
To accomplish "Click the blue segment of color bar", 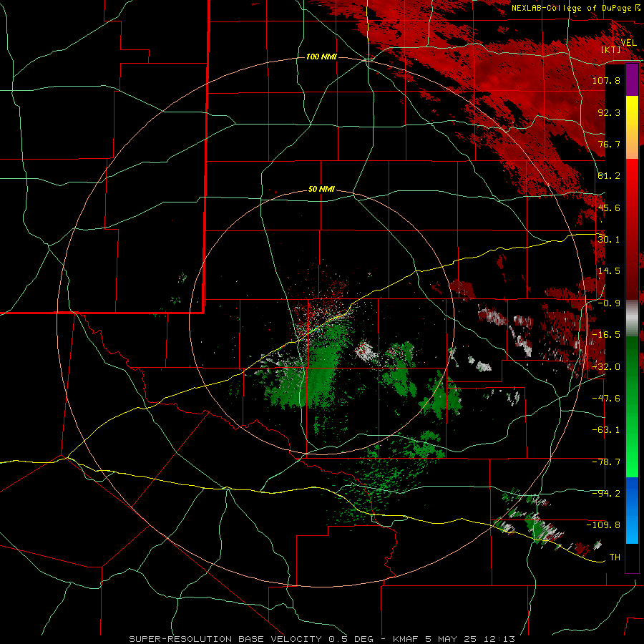I will [x=632, y=510].
